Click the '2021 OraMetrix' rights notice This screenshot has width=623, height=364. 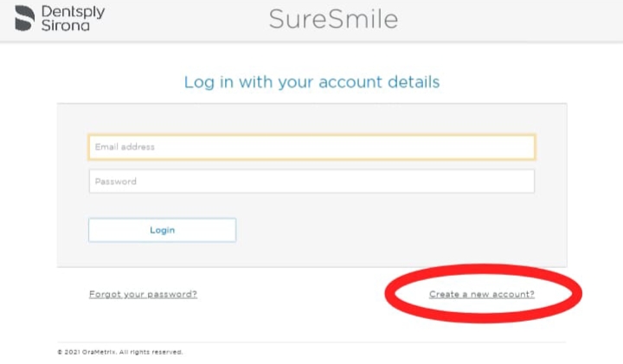(120, 352)
